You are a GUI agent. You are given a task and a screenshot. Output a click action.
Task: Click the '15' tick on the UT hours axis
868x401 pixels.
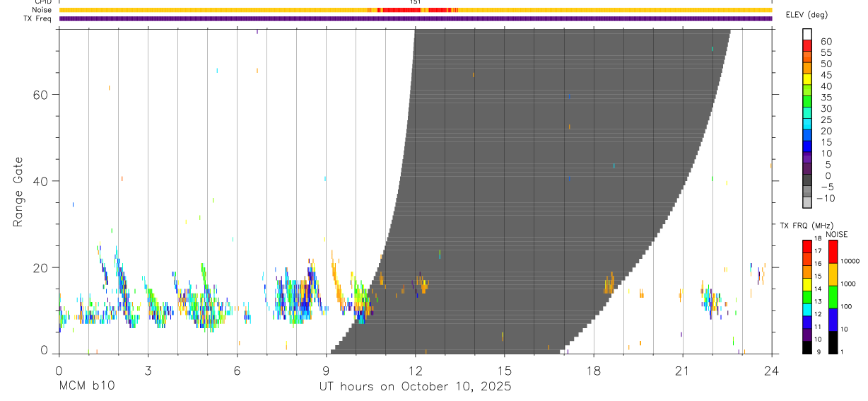pos(504,370)
